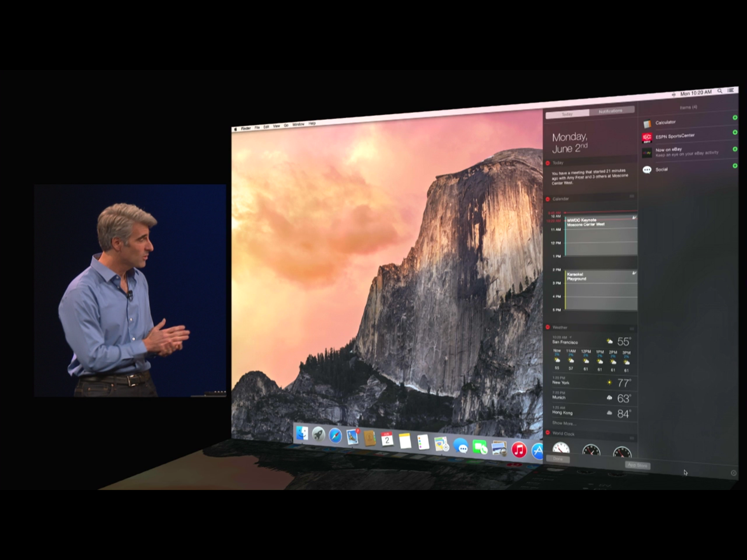Launch Launchpad rocket icon in Dock

click(x=318, y=435)
